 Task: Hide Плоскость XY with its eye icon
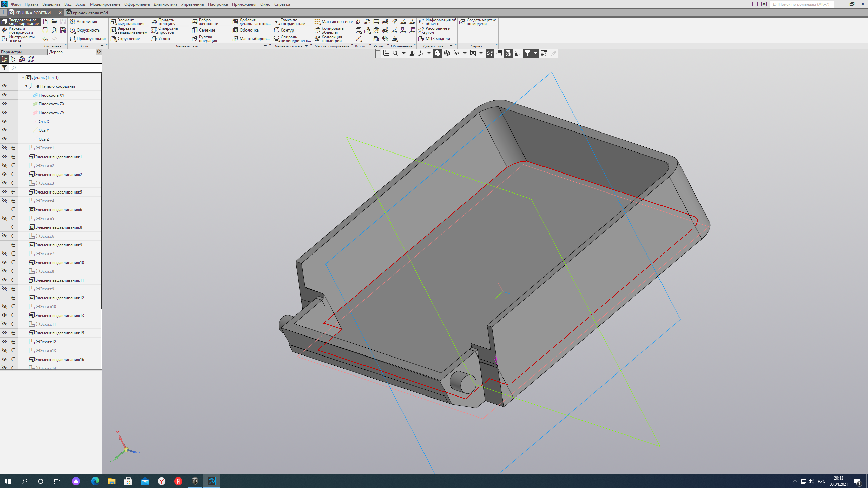pos(4,95)
